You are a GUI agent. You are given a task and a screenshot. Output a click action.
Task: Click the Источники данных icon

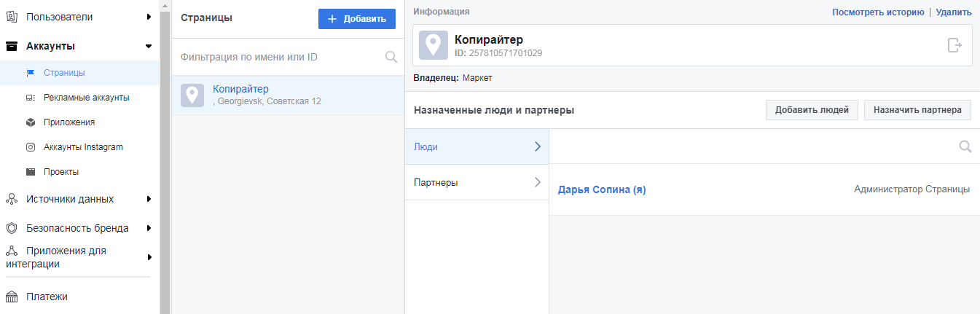click(x=12, y=199)
